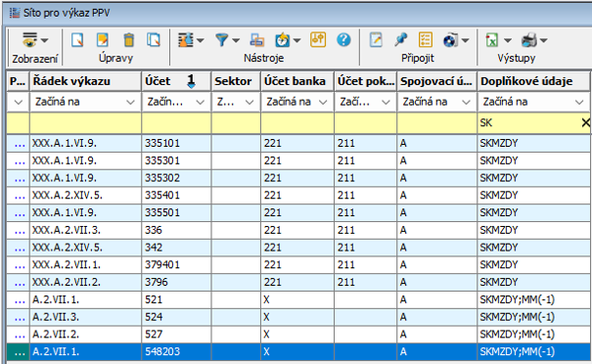The height and width of the screenshot is (364, 592).
Task: Click the note edit icon in Připojit
Action: pos(376,40)
